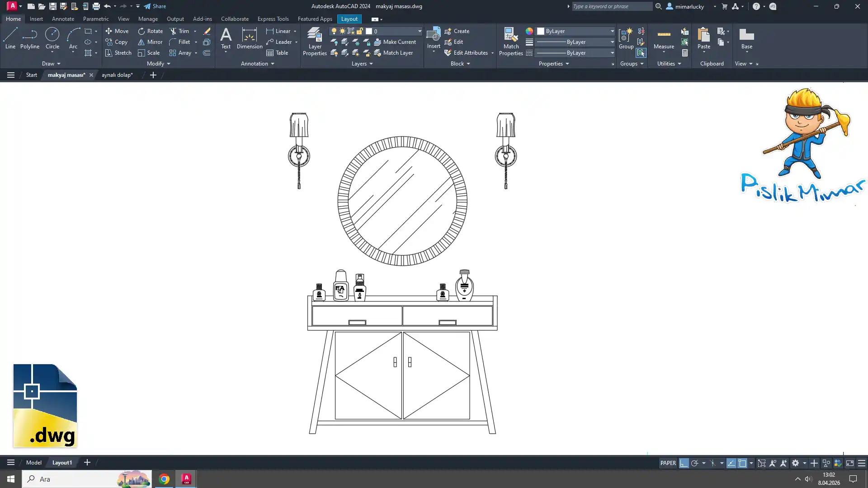Open the layer name dropdown
The width and height of the screenshot is (868, 488).
point(419,31)
